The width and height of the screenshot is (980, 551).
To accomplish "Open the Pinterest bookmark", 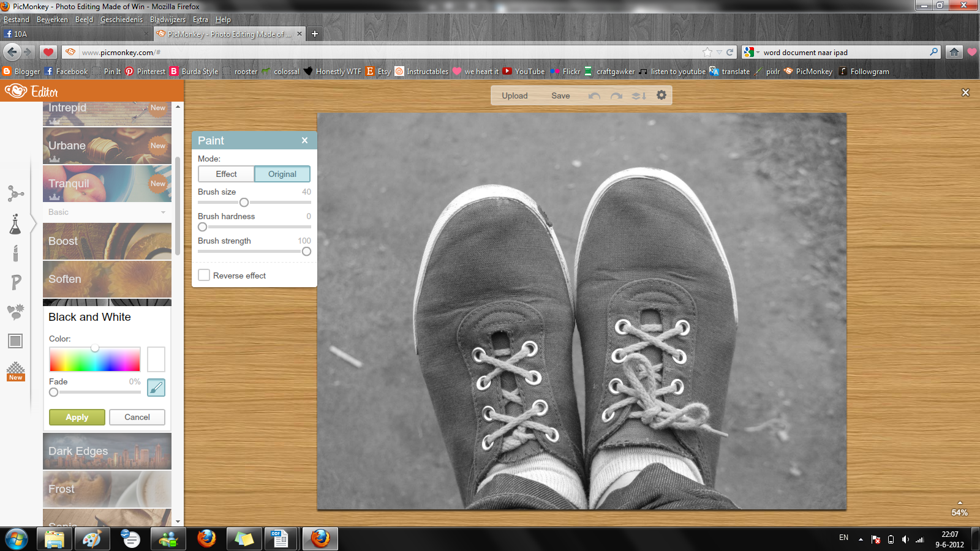I will point(145,71).
